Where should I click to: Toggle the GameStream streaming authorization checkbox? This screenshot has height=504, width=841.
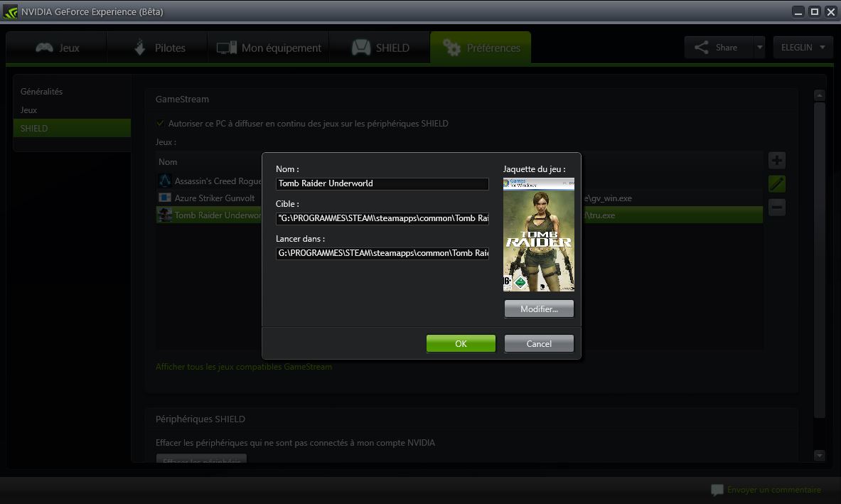[161, 123]
